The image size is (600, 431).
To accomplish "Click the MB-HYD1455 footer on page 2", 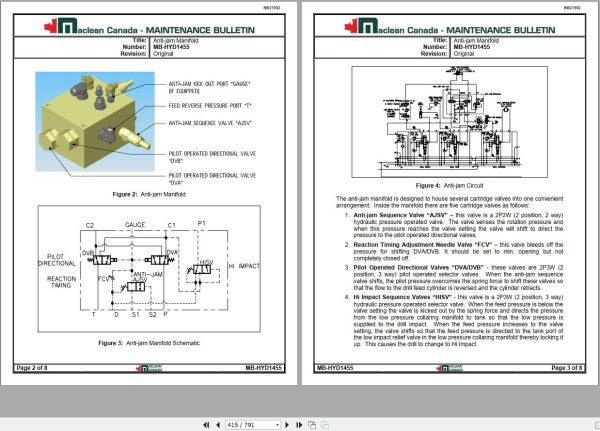I will 264,368.
